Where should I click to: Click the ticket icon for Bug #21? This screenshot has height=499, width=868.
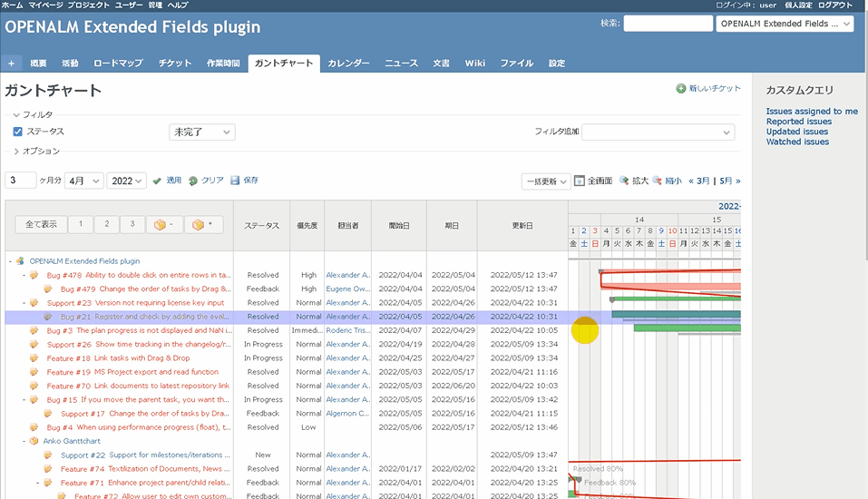coord(47,317)
